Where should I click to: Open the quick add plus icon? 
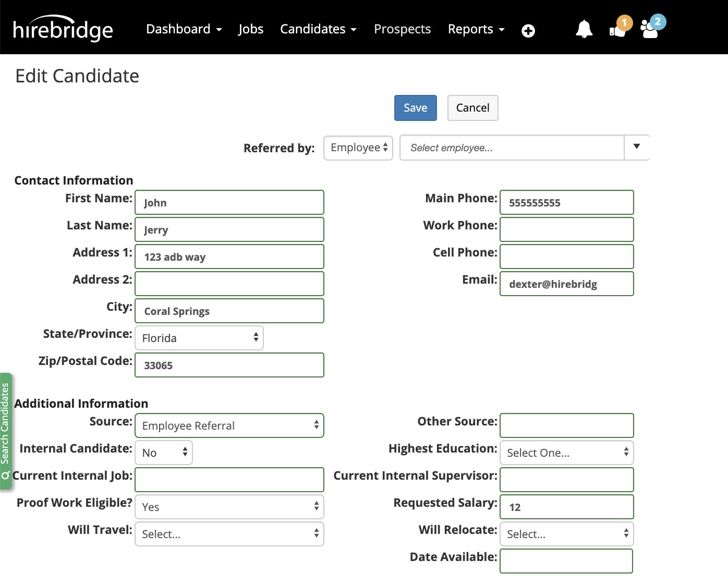(528, 30)
